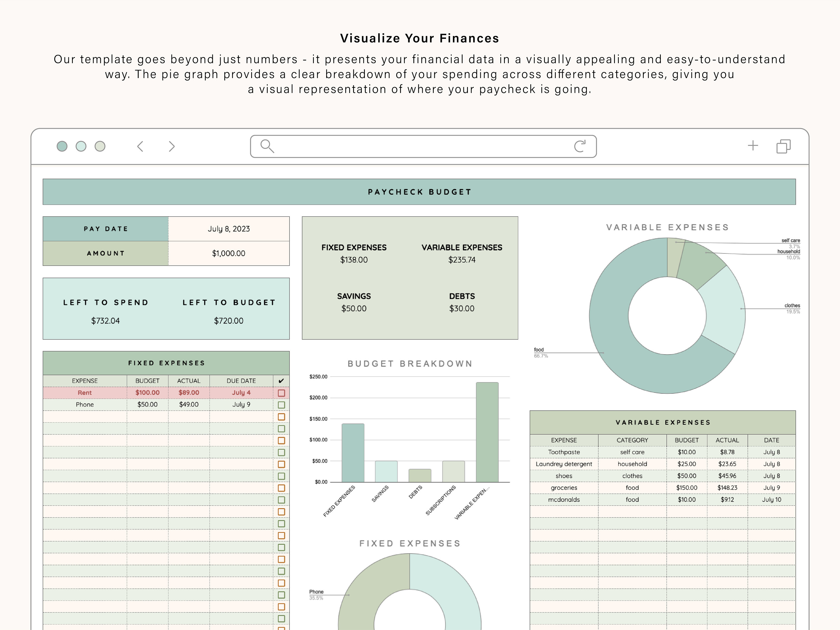Click the beige window dot
840x630 pixels.
tap(100, 146)
